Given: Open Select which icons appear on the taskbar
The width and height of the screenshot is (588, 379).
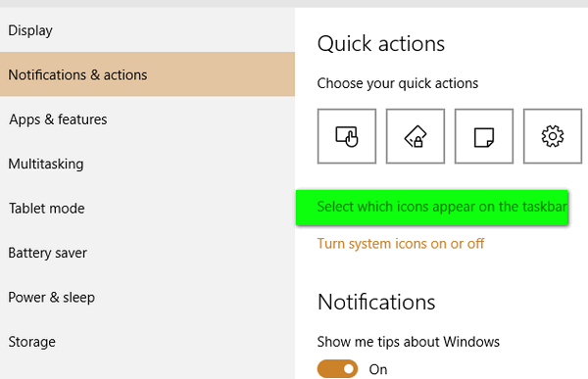Looking at the screenshot, I should pos(442,207).
